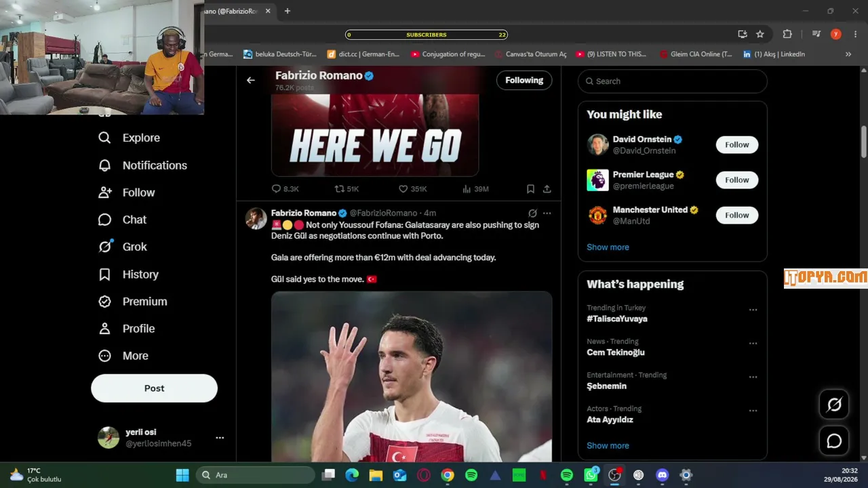Screen dimensions: 868x488
Task: Open options for Ata Ayyıldız trend
Action: coord(753,411)
